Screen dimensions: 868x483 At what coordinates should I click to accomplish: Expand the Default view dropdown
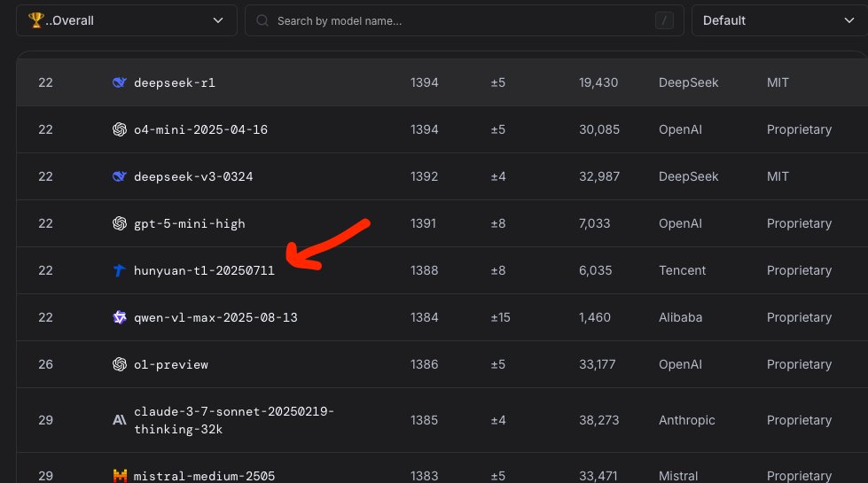(x=777, y=20)
